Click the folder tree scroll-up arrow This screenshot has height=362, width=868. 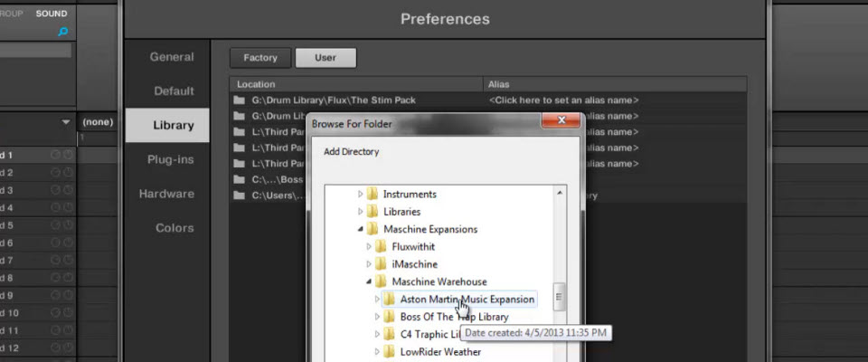[x=559, y=193]
